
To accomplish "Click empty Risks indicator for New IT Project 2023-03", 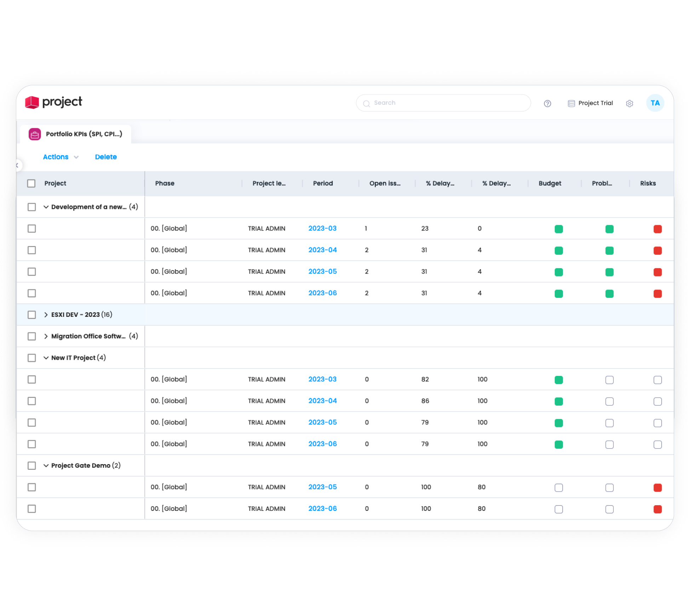I will click(x=657, y=380).
